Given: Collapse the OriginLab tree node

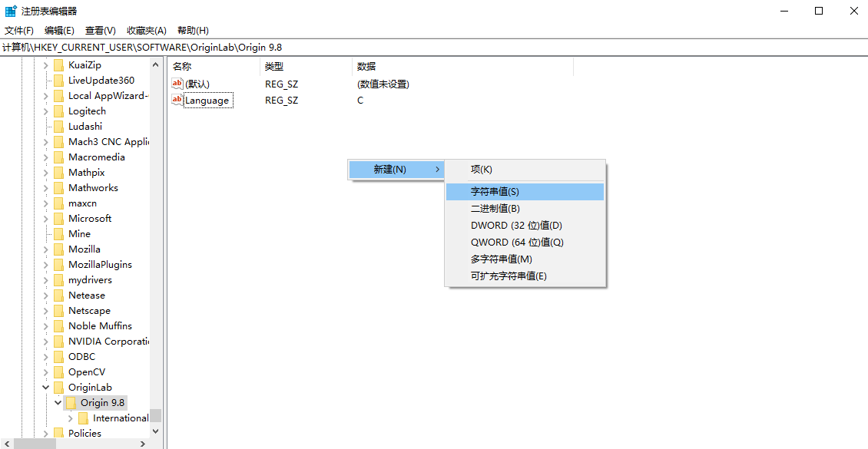Looking at the screenshot, I should coord(45,387).
